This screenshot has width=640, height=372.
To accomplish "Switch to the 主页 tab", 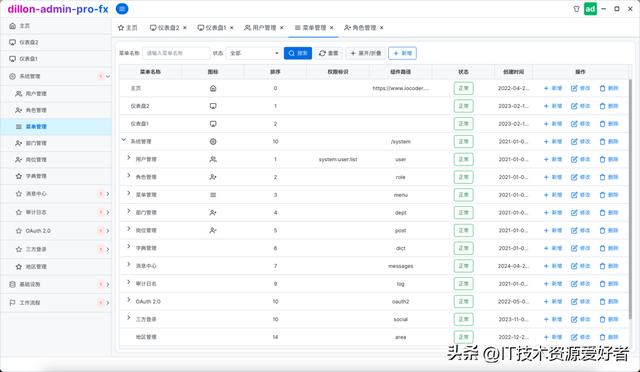I will (x=128, y=28).
